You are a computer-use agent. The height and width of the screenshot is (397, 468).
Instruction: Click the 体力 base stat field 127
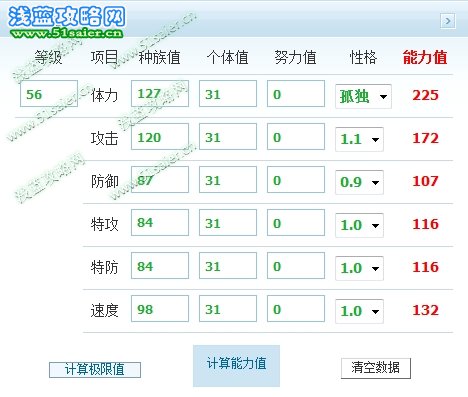[x=160, y=94]
